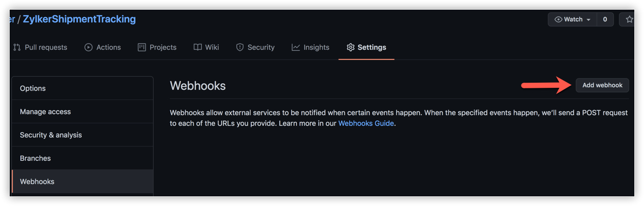Go to the ZylkerShipmentTracking repository link
The height and width of the screenshot is (206, 644).
tap(79, 19)
